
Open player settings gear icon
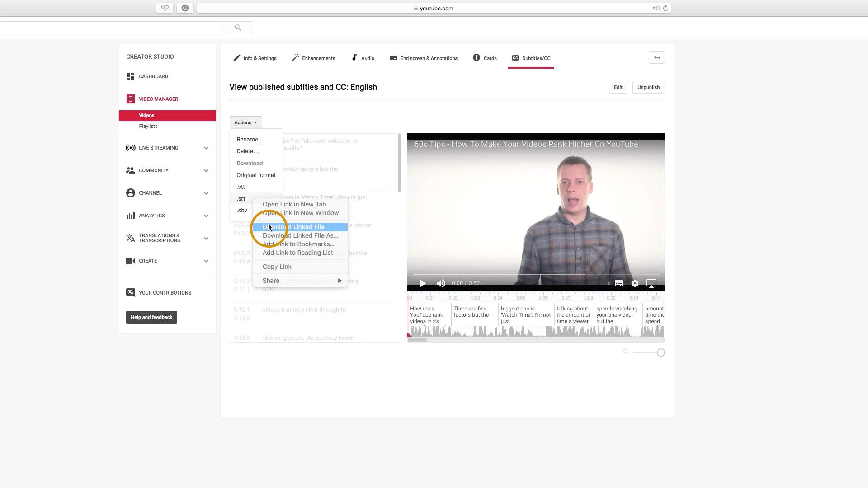pyautogui.click(x=635, y=283)
